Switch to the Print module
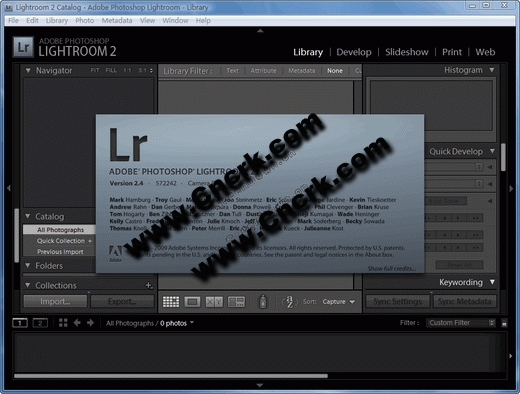 452,52
